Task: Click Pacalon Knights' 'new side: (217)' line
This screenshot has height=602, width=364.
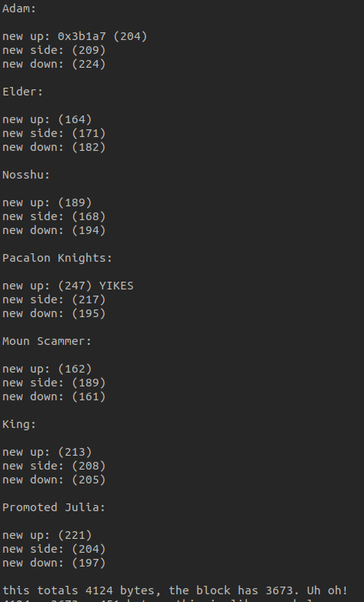Action: click(54, 299)
